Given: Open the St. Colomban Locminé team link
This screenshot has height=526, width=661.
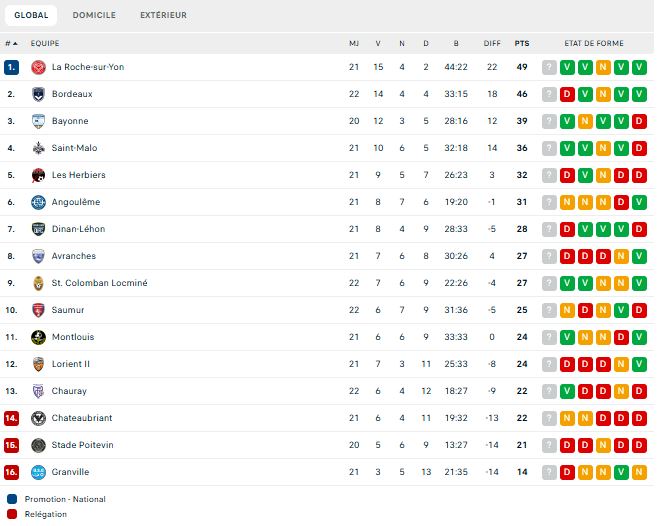Looking at the screenshot, I should coord(99,283).
